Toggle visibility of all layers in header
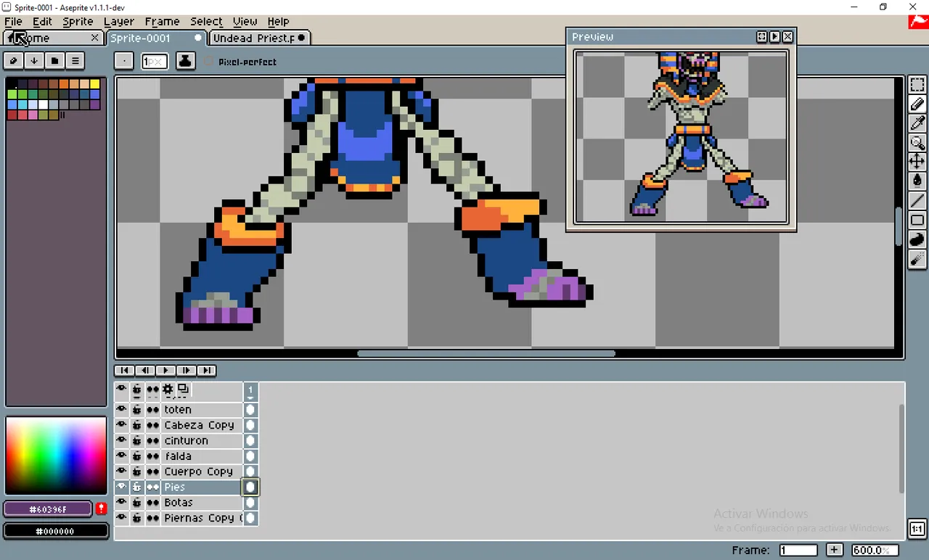Image resolution: width=929 pixels, height=560 pixels. 121,390
